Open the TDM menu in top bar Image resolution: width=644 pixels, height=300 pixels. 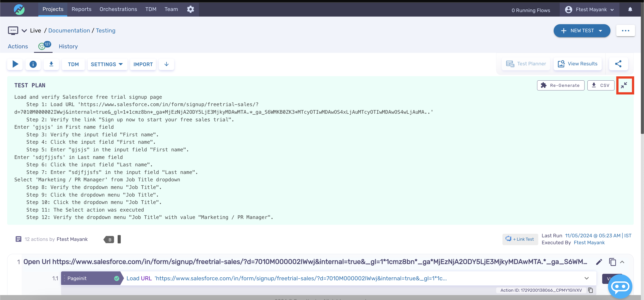point(151,9)
